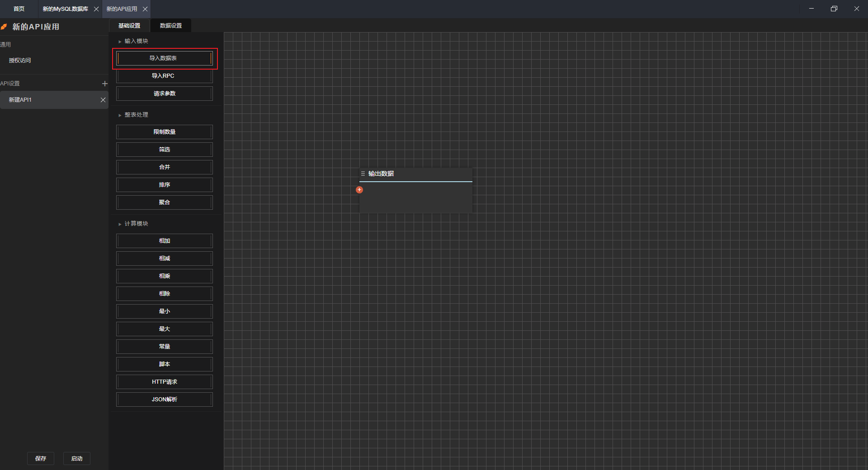The image size is (868, 470).
Task: Click the red plus port on 输出数据 node
Action: point(359,190)
